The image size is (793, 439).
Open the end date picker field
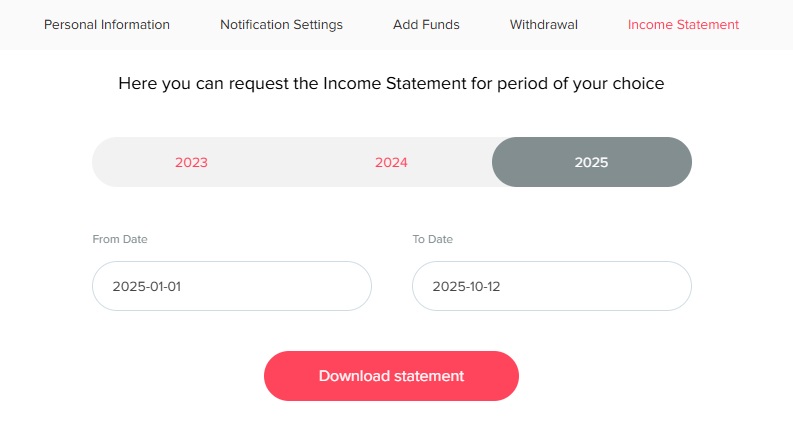pyautogui.click(x=552, y=286)
